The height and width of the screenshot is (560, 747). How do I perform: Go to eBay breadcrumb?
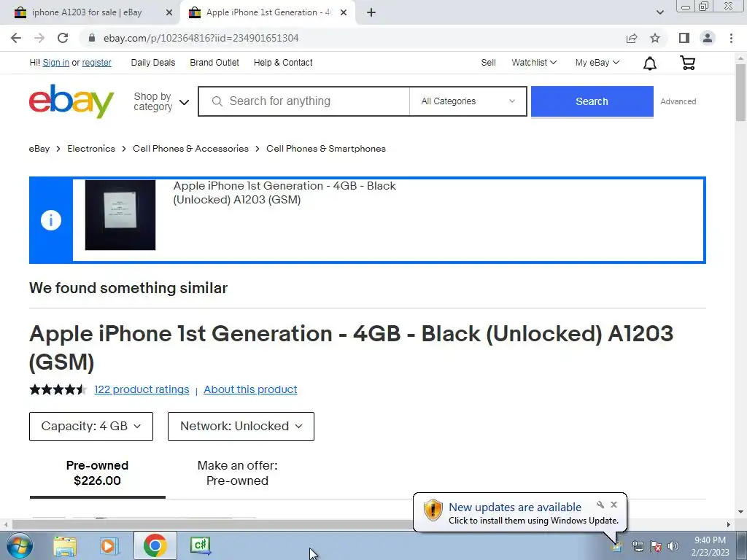coord(39,149)
